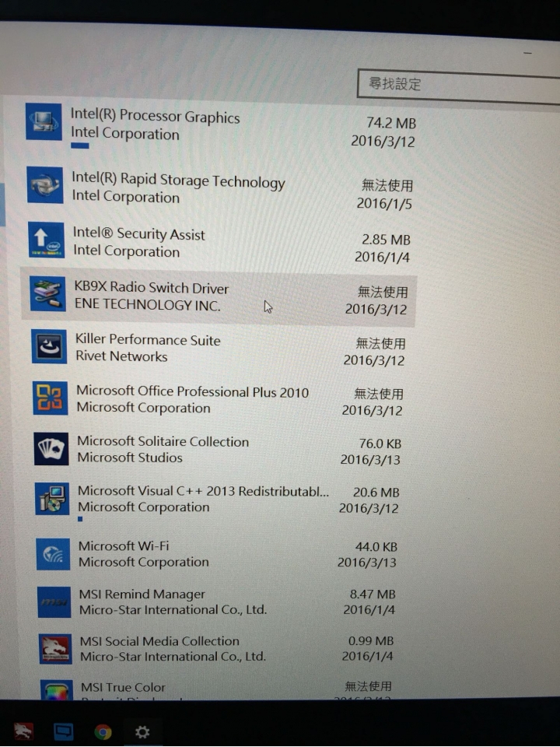Select the MSI Social Media Collection icon
Viewport: 560px width, 747px height.
pyautogui.click(x=56, y=649)
